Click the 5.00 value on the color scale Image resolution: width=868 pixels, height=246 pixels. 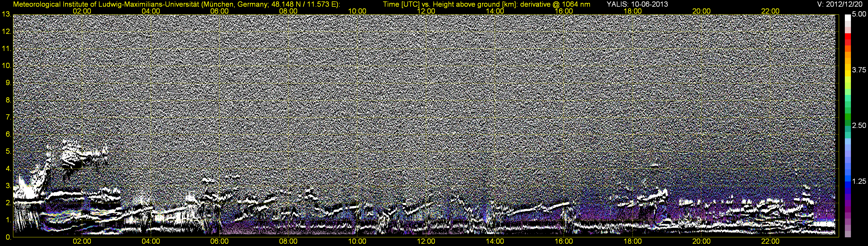pyautogui.click(x=859, y=14)
